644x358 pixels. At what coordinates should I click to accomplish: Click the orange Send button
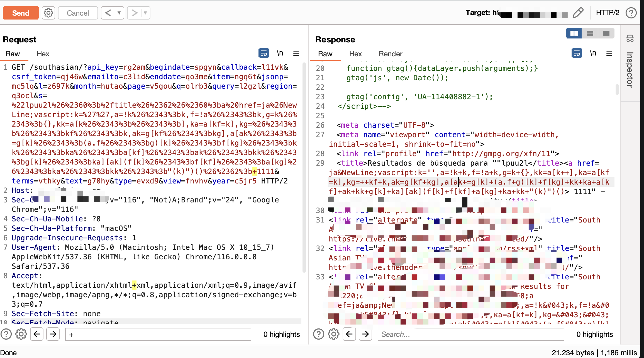[x=21, y=13]
